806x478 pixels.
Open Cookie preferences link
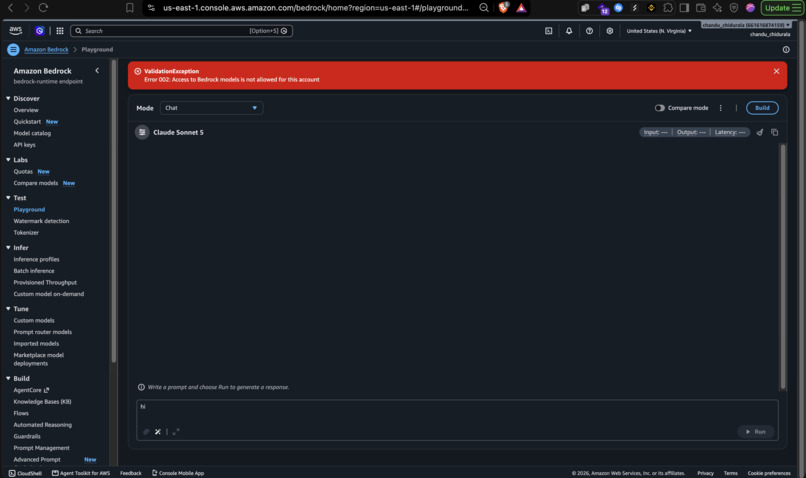pos(769,473)
